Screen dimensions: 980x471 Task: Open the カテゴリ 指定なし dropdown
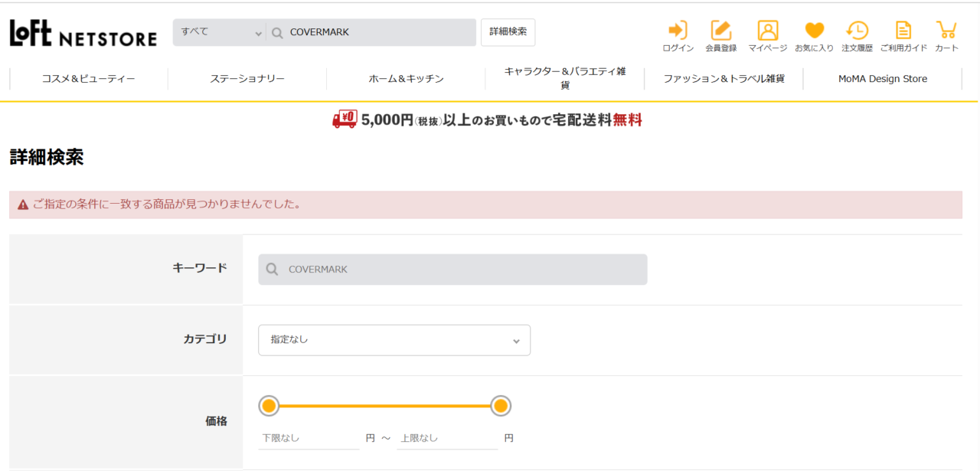point(394,340)
